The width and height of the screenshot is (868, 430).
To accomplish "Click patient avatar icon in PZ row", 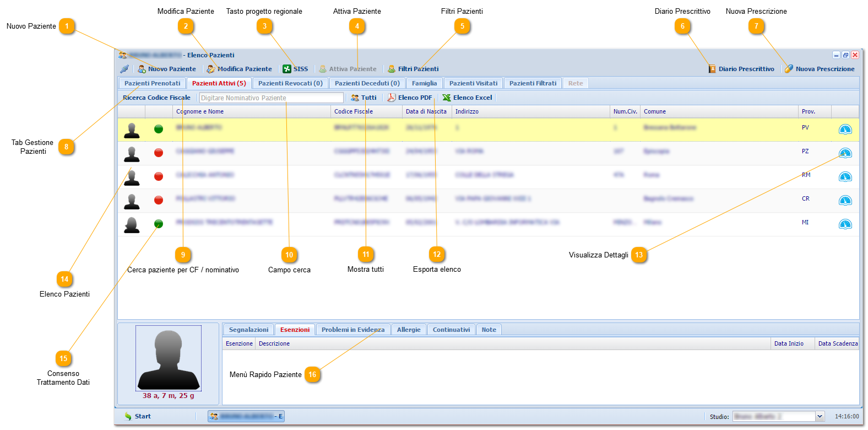I will click(x=132, y=154).
